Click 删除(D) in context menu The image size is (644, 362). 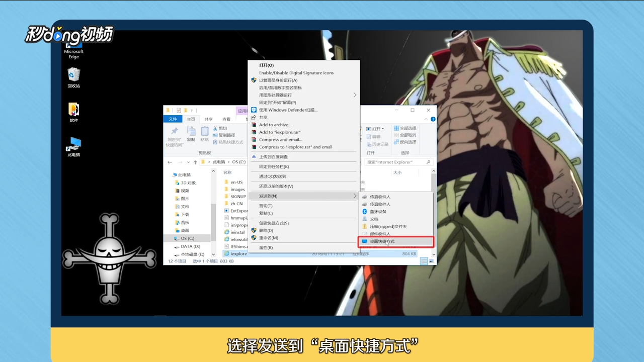tap(303, 230)
